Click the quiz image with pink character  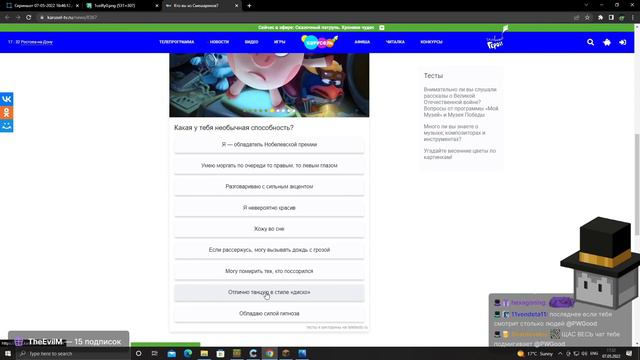269,85
